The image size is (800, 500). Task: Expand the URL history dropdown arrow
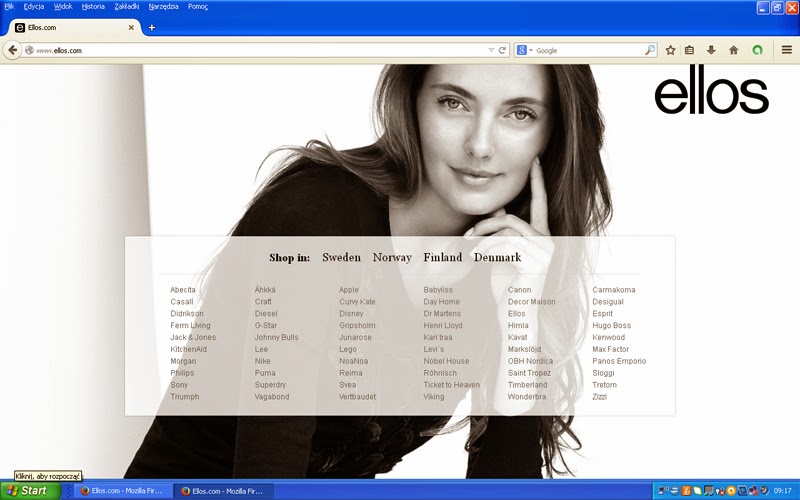490,50
